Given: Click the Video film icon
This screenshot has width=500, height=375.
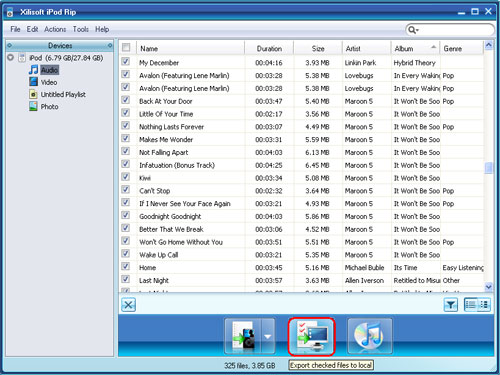Looking at the screenshot, I should (33, 82).
